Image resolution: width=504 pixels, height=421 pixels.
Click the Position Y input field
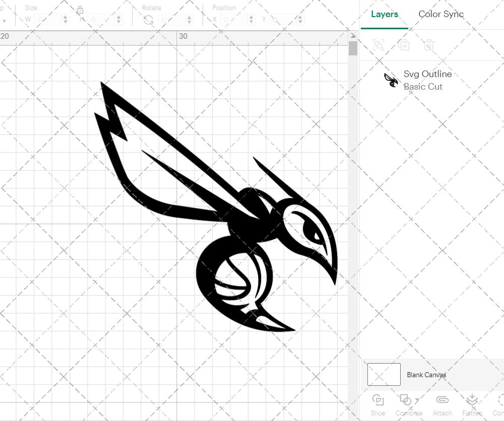(x=283, y=20)
